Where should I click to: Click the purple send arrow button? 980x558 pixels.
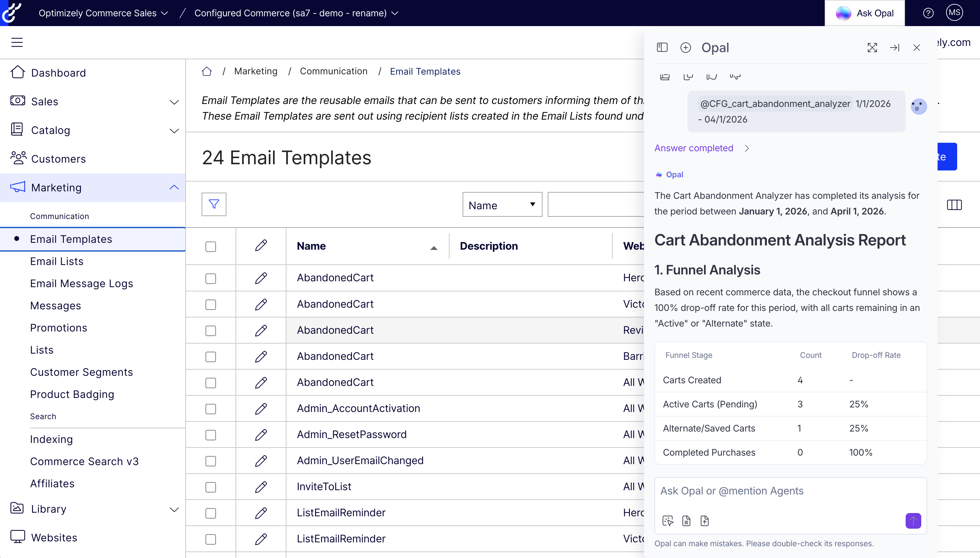point(913,521)
